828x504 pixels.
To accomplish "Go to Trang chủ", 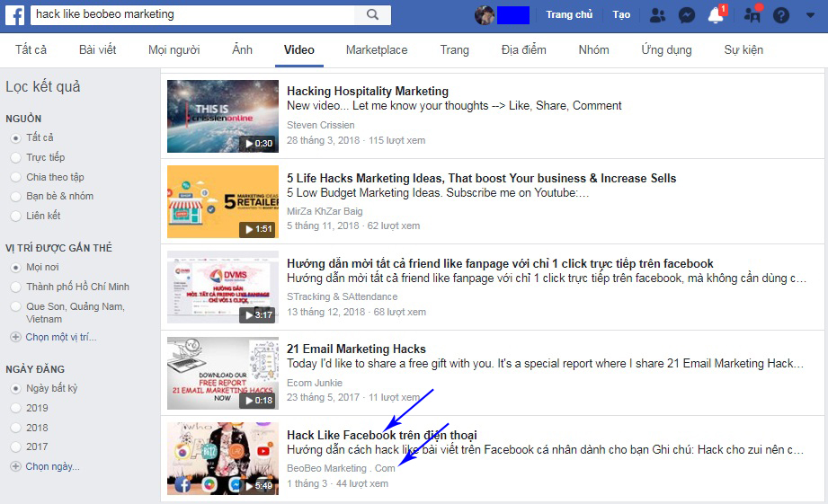I will [x=569, y=14].
